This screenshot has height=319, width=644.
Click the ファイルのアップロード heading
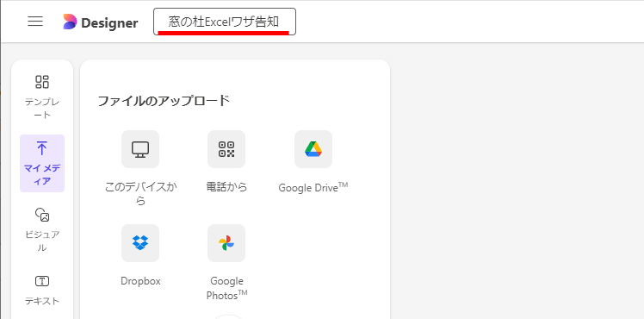(164, 101)
